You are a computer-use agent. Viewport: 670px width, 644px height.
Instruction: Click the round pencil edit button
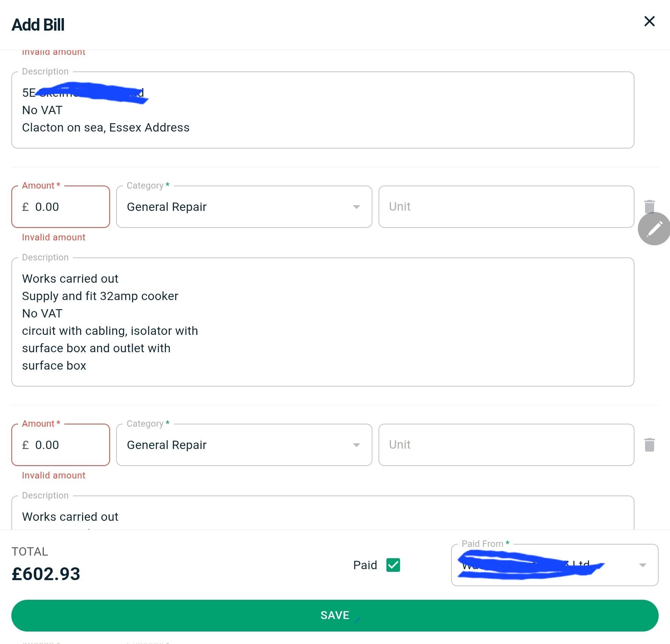pyautogui.click(x=654, y=229)
